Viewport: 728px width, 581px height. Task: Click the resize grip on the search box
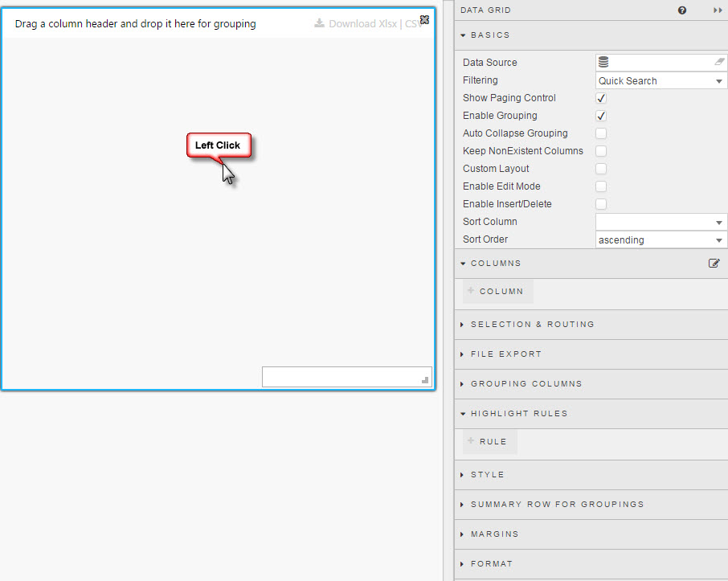click(x=427, y=382)
